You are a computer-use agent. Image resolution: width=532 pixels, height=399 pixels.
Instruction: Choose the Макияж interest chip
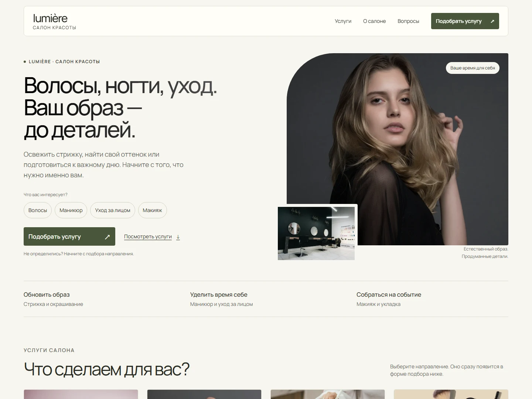pos(152,210)
